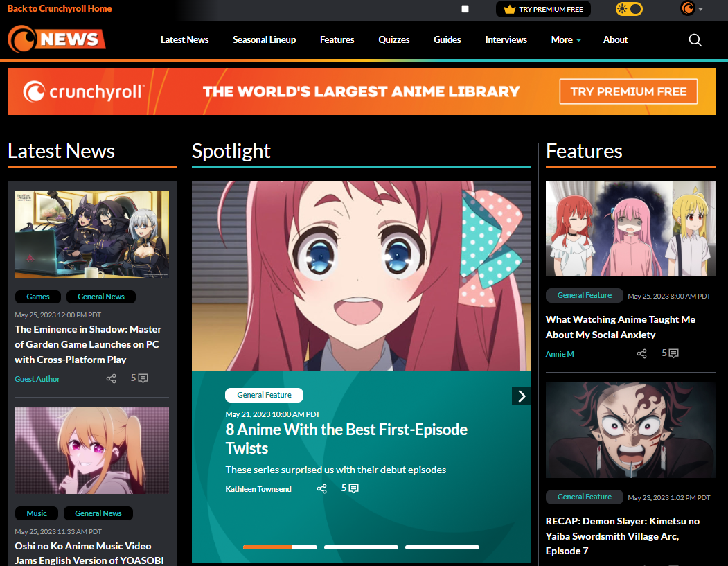Open 8 Anime With Best First-Episode Twists
The image size is (728, 566).
(346, 439)
